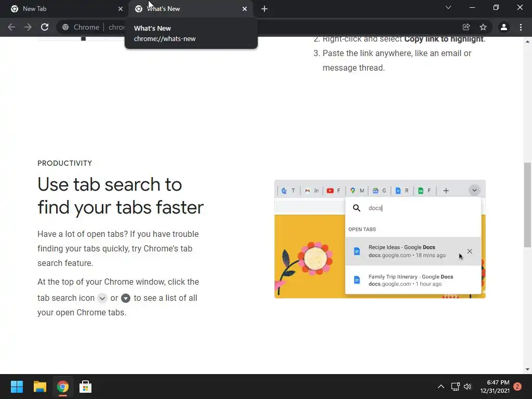Open the profile avatar menu
This screenshot has width=532, height=399.
coord(504,27)
